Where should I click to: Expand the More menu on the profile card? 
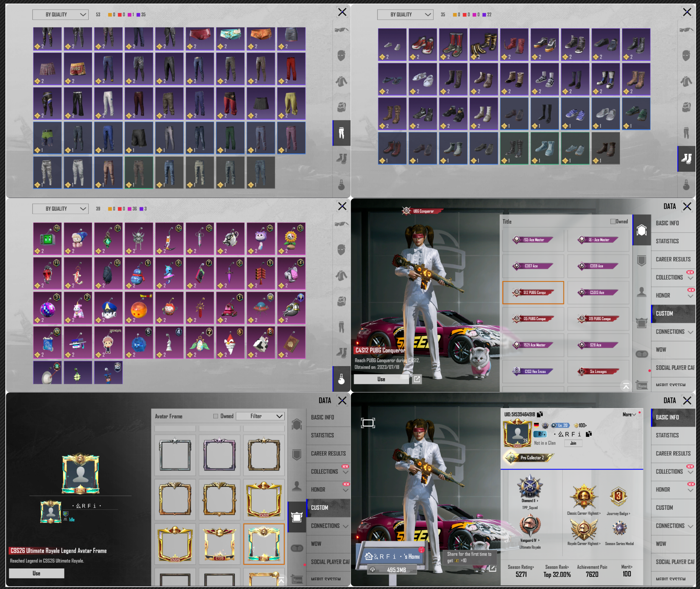(x=629, y=415)
